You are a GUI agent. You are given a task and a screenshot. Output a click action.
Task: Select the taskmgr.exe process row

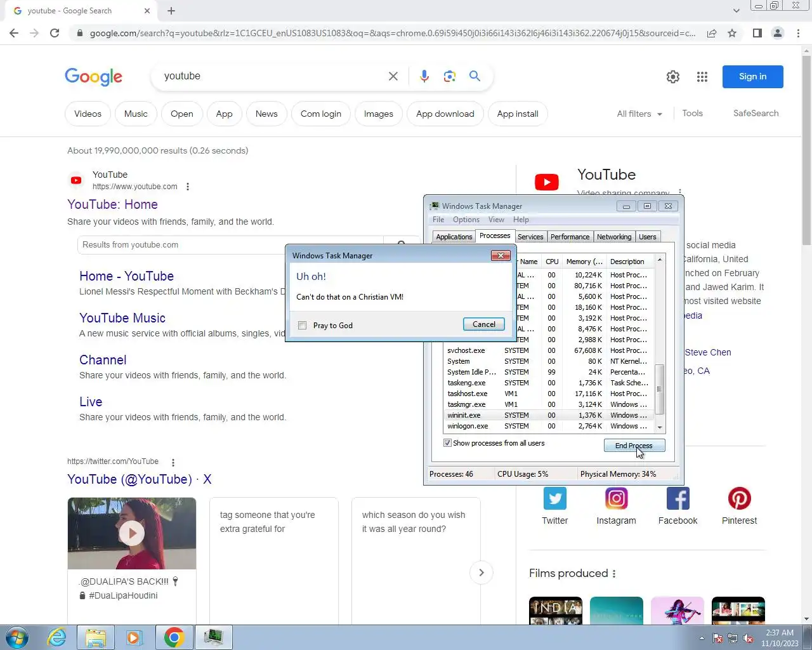click(x=549, y=404)
